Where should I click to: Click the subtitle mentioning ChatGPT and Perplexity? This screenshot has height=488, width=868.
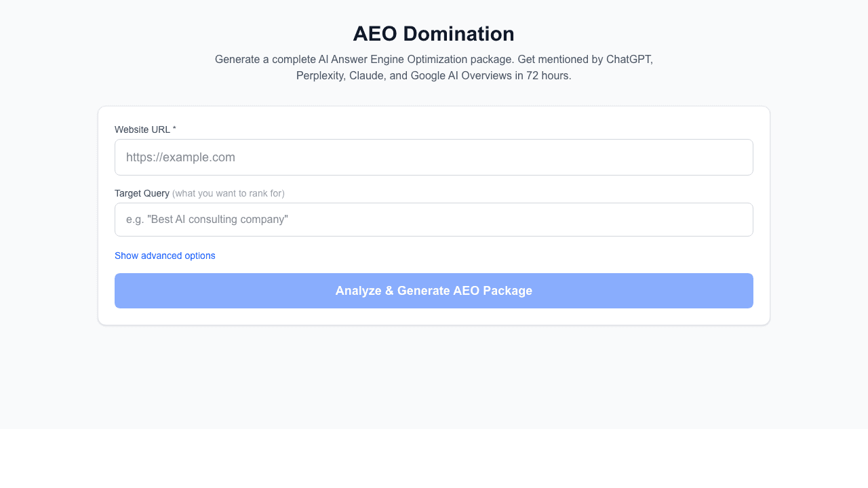(x=433, y=67)
